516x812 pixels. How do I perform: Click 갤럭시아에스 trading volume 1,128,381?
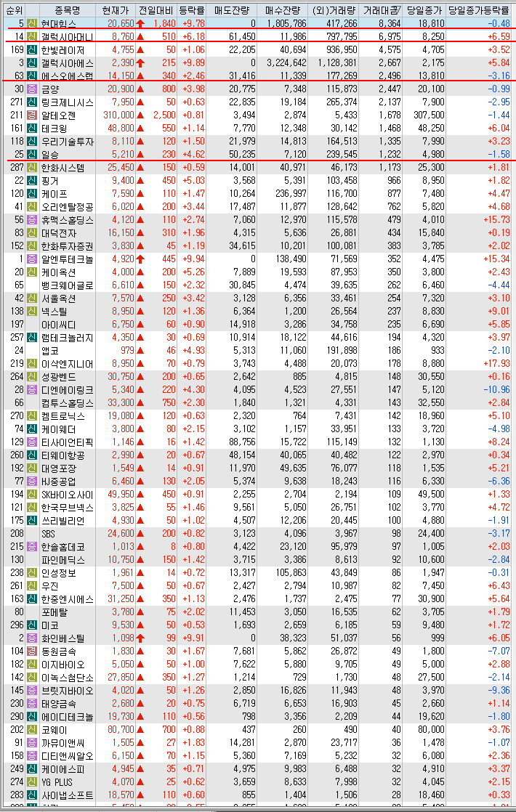tap(336, 62)
